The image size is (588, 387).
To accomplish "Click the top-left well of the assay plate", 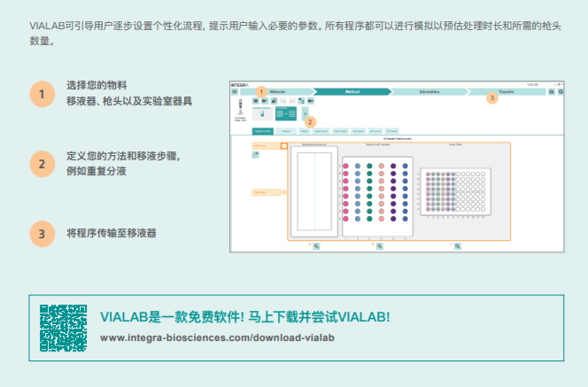I will (x=428, y=174).
